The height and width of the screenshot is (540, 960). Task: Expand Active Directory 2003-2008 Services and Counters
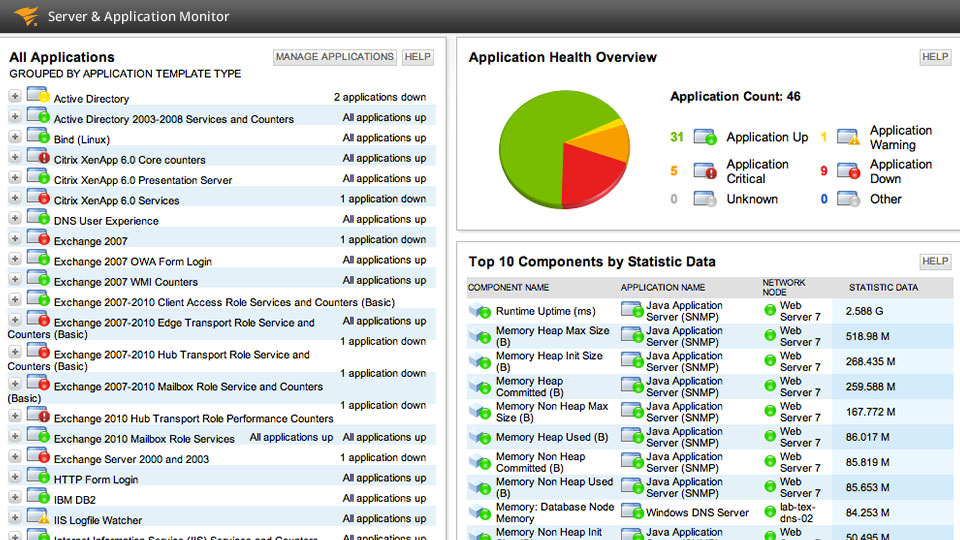[15, 116]
